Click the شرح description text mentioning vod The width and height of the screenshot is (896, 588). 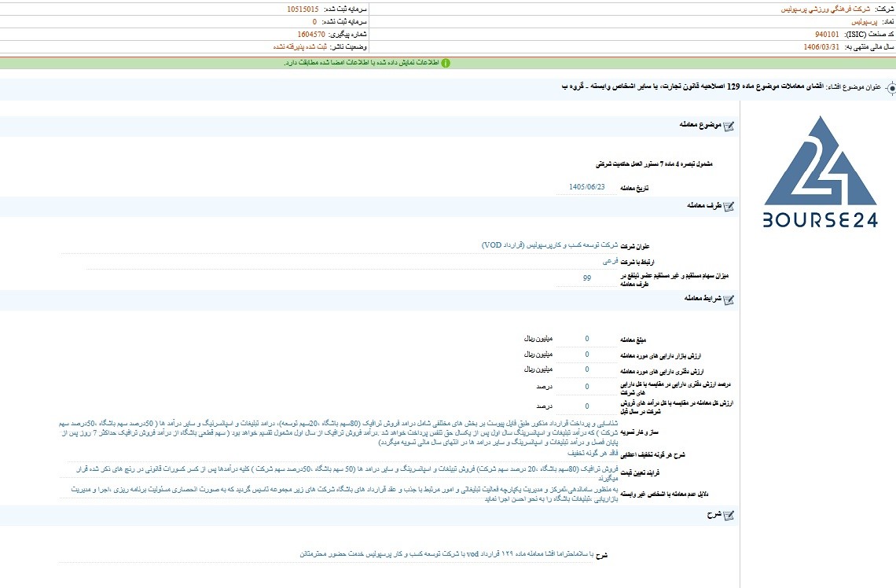(x=447, y=554)
